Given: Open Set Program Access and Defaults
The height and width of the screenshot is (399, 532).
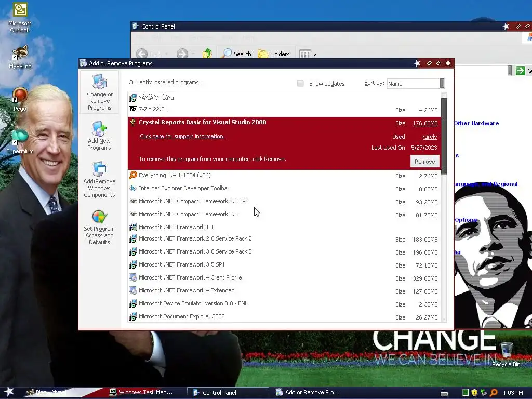Looking at the screenshot, I should 99,228.
